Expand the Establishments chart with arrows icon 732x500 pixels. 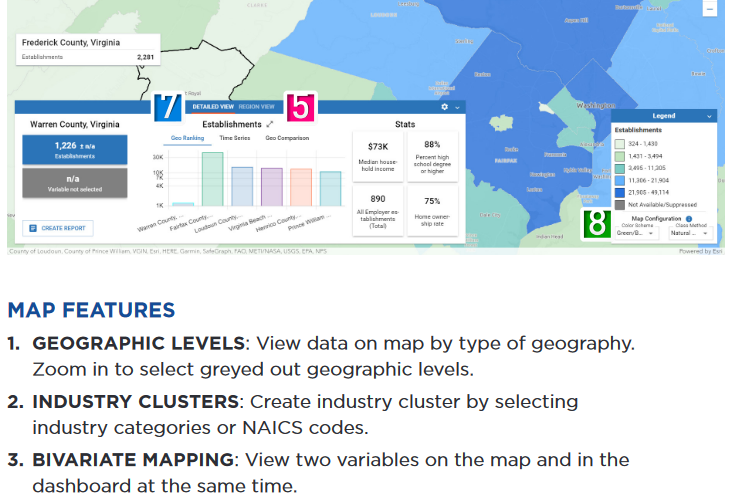click(x=269, y=124)
